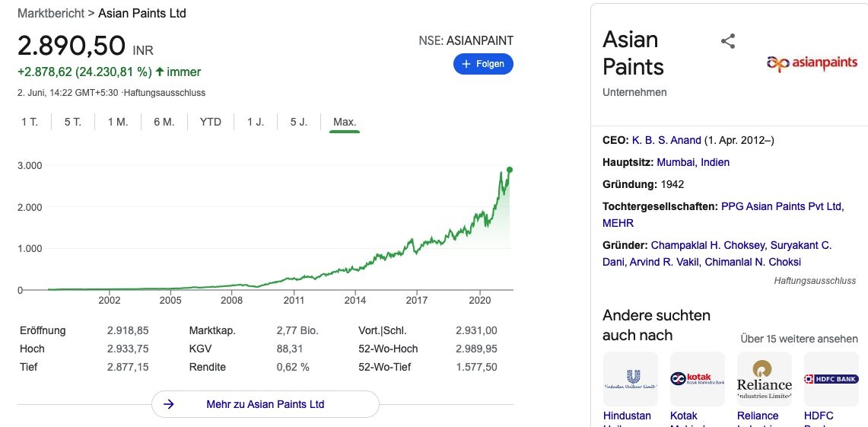Click the Reliance text link under thumbnail
Image resolution: width=868 pixels, height=427 pixels.
click(x=758, y=416)
